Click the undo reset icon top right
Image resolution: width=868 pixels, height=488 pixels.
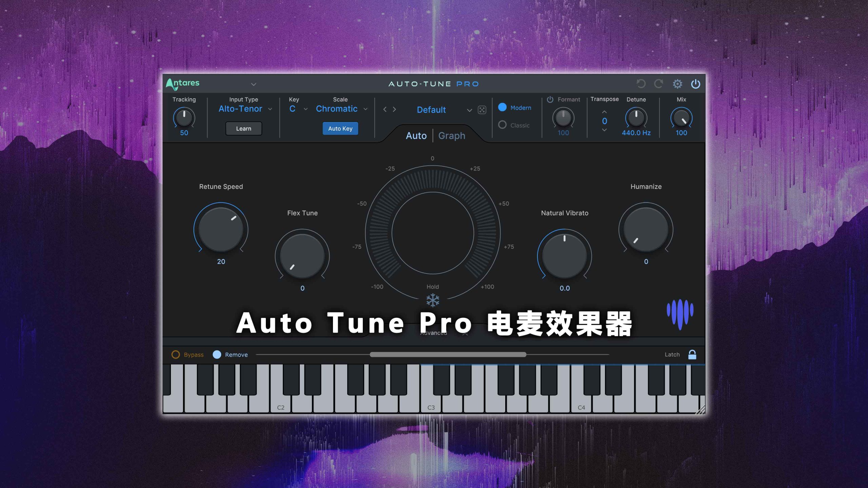[x=642, y=83]
